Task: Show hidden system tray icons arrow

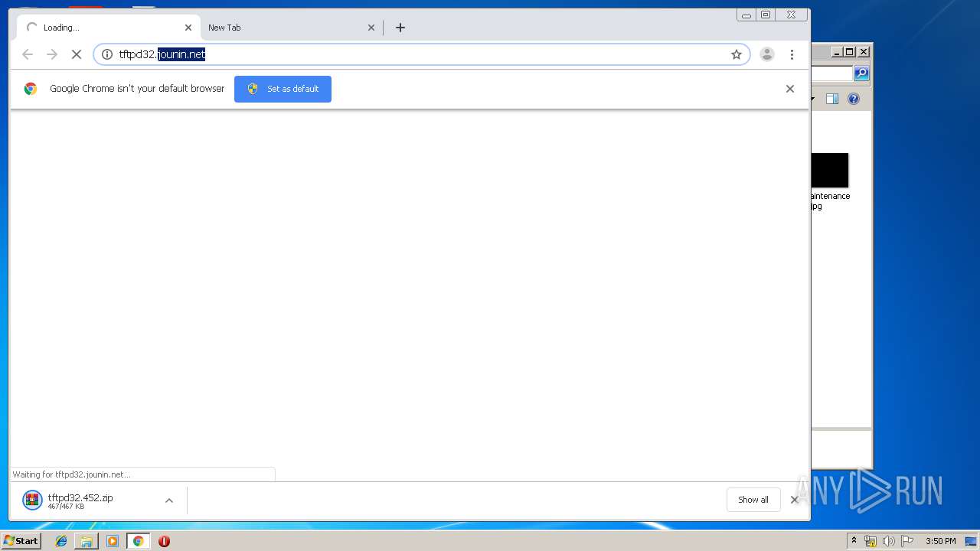Action: pyautogui.click(x=854, y=541)
